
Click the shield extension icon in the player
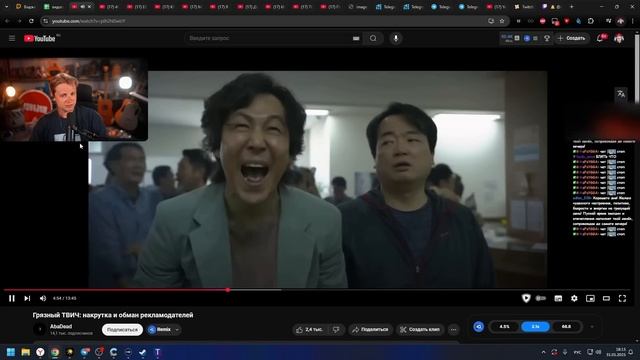tap(526, 298)
